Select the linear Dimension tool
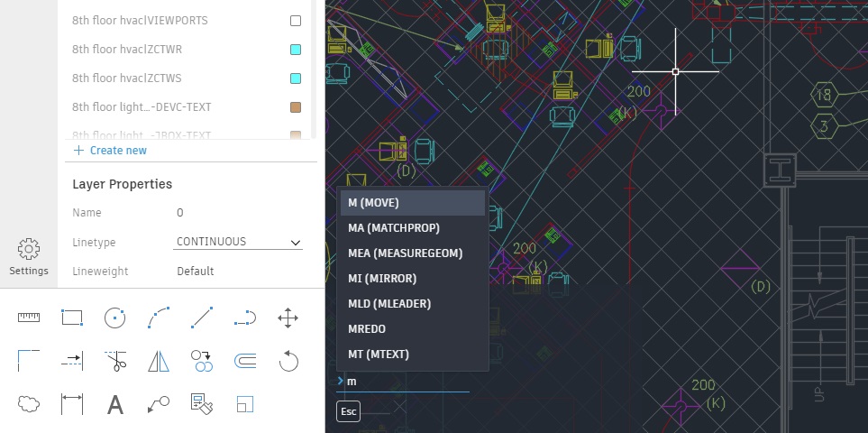Viewport: 868px width, 433px height. pyautogui.click(x=72, y=404)
